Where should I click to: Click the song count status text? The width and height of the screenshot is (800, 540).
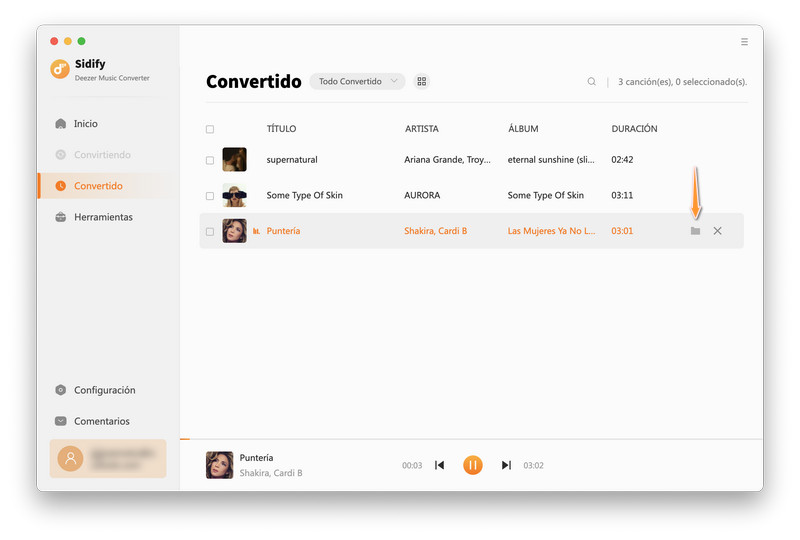[683, 82]
